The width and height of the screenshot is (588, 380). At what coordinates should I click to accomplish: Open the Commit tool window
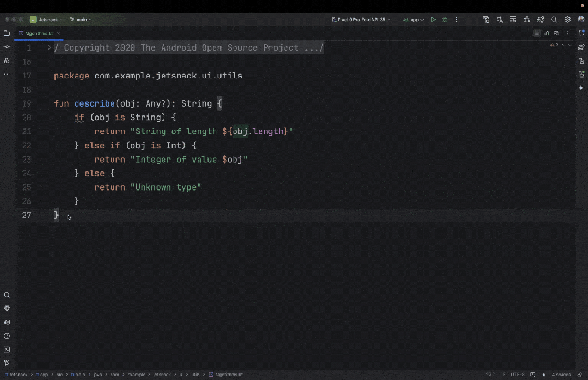tap(7, 47)
